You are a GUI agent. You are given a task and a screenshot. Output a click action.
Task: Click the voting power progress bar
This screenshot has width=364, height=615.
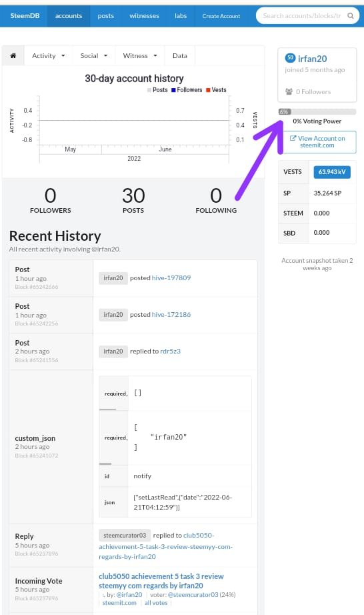317,112
